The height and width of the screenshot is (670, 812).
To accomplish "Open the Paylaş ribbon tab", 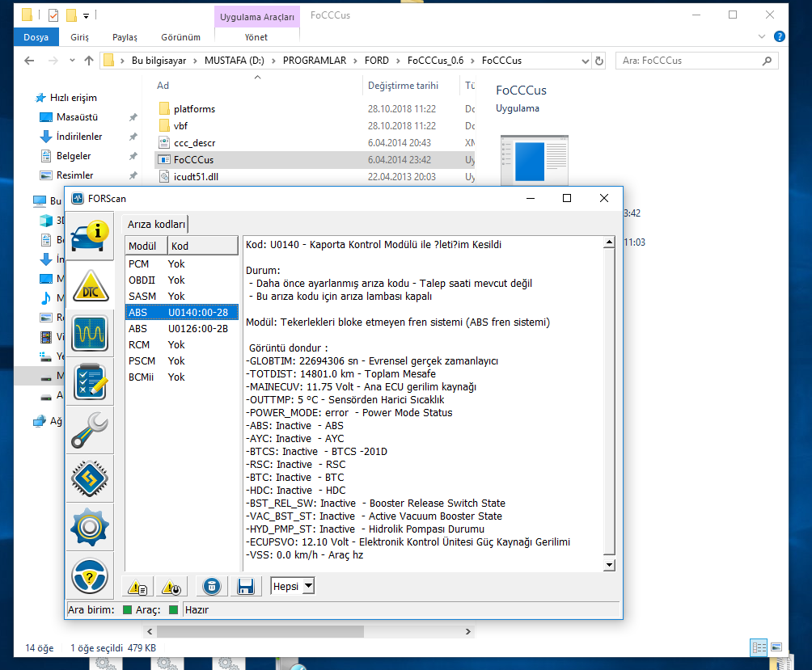I will (x=125, y=36).
